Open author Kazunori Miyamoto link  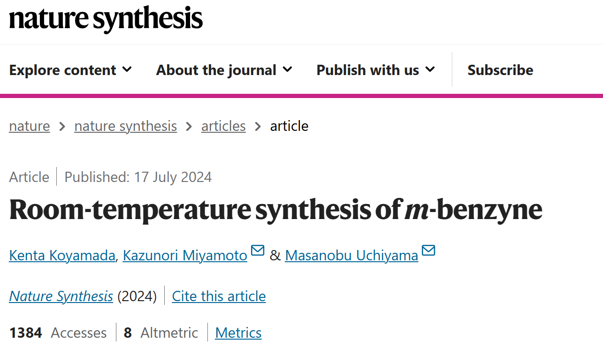[x=185, y=256]
